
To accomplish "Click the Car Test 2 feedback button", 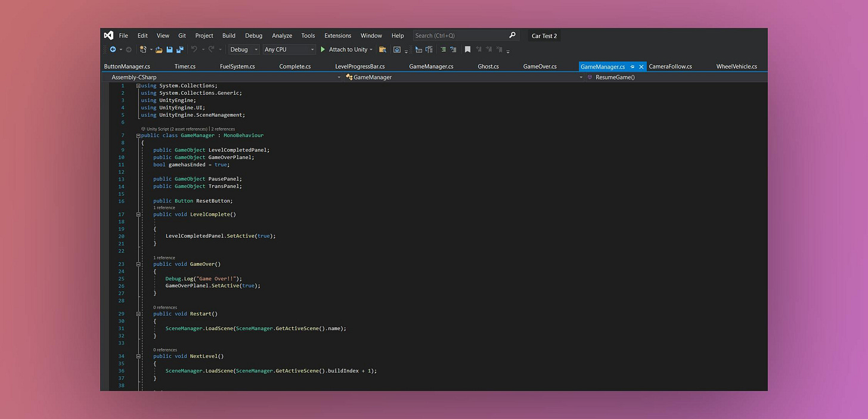I will (x=543, y=35).
